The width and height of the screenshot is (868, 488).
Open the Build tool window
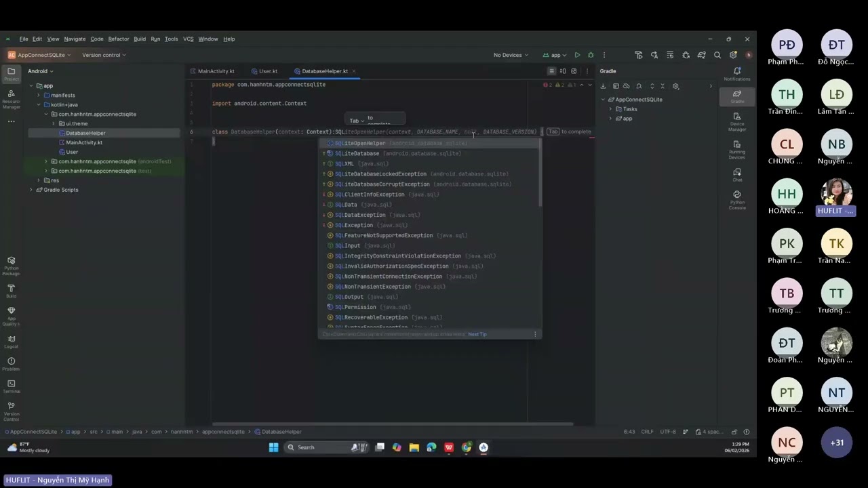click(11, 291)
